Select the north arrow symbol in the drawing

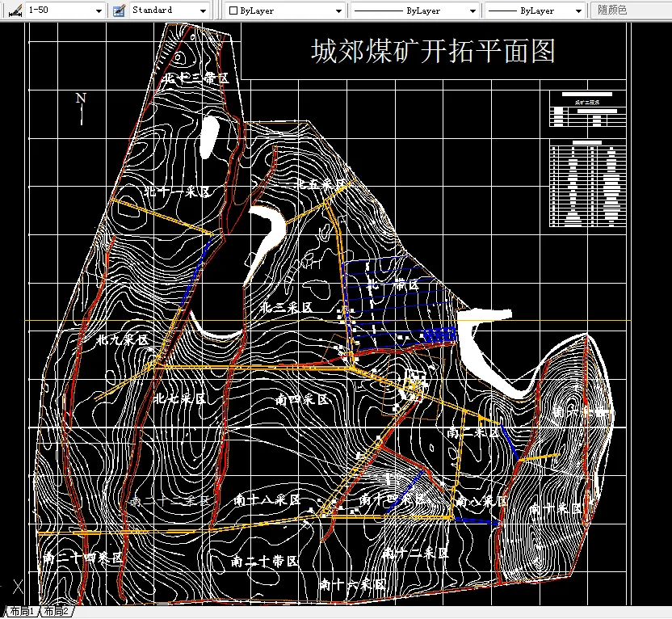[79, 105]
